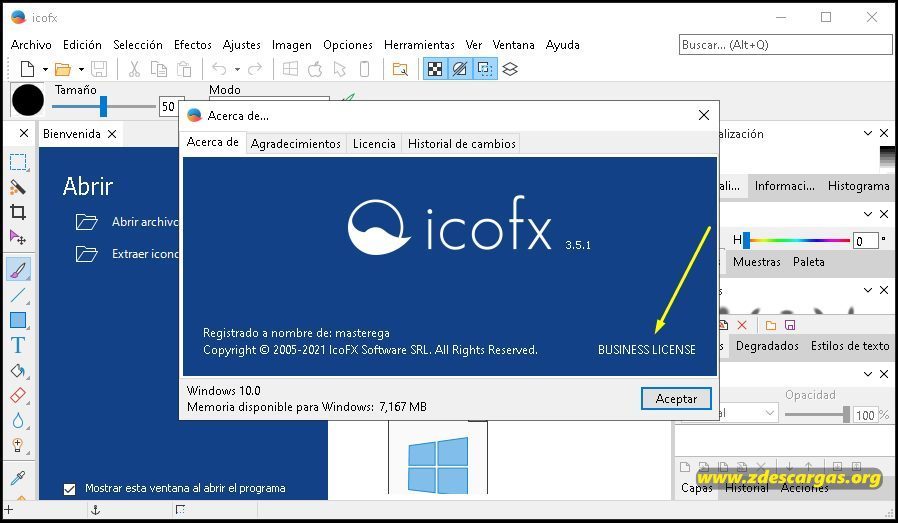Viewport: 898px width, 523px height.
Task: Open the folder explorer search icon
Action: [400, 69]
